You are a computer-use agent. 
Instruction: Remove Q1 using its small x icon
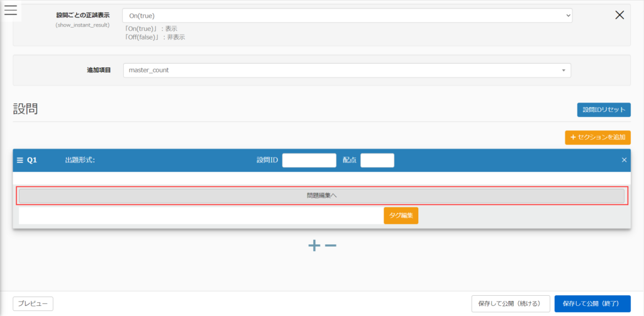pyautogui.click(x=624, y=161)
